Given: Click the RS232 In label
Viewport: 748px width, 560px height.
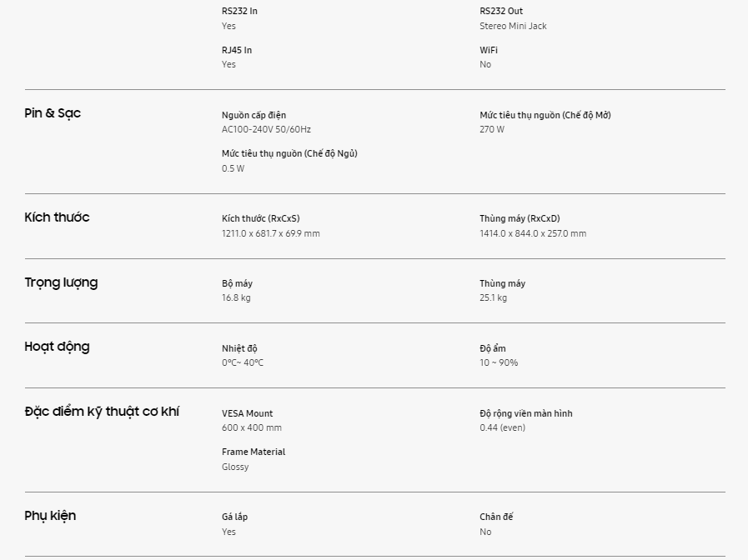Looking at the screenshot, I should (239, 12).
